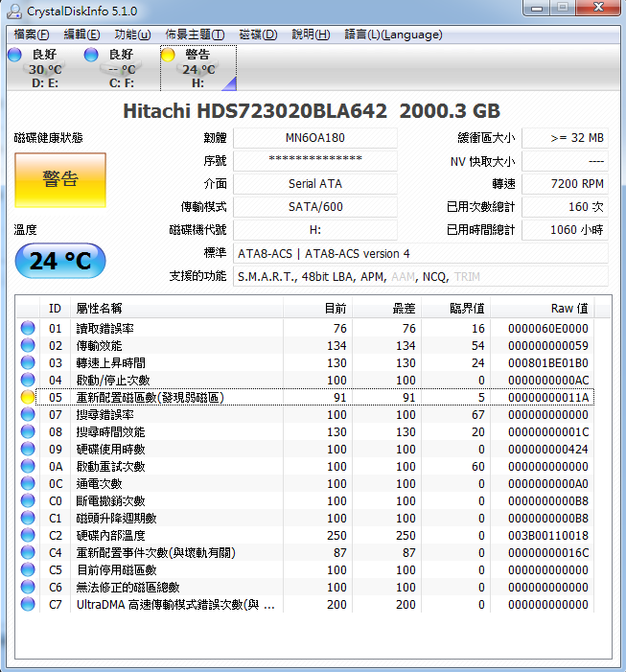Open the 檔案(F) menu
This screenshot has width=626, height=672.
point(32,35)
